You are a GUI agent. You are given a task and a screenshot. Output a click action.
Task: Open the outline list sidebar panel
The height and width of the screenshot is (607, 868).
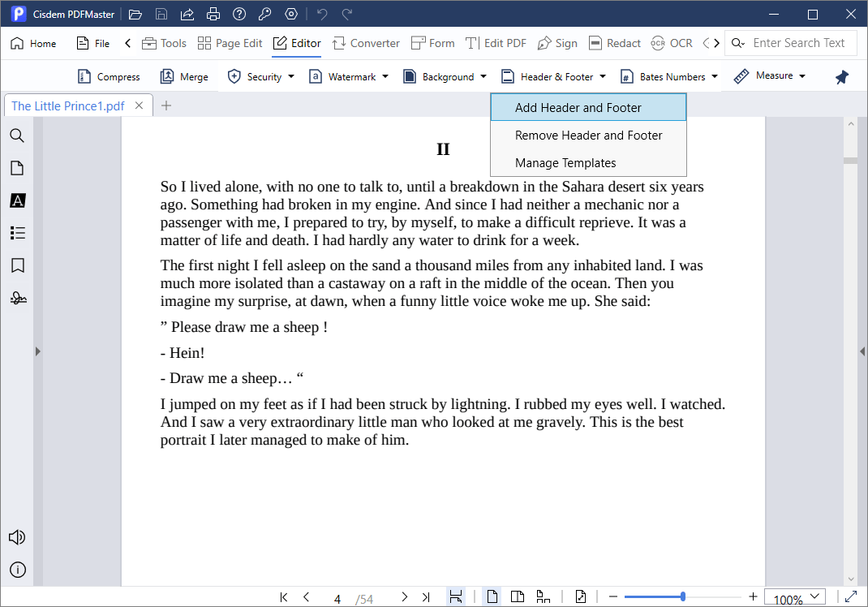(x=17, y=233)
